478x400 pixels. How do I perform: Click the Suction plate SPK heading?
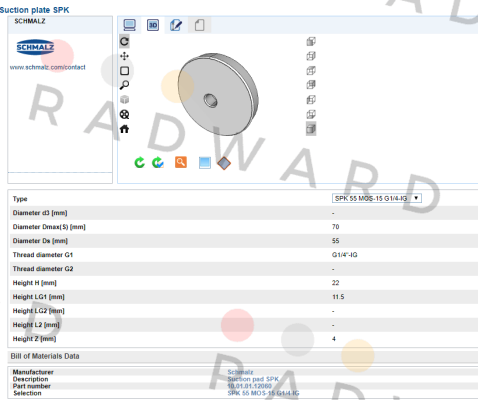(x=35, y=10)
